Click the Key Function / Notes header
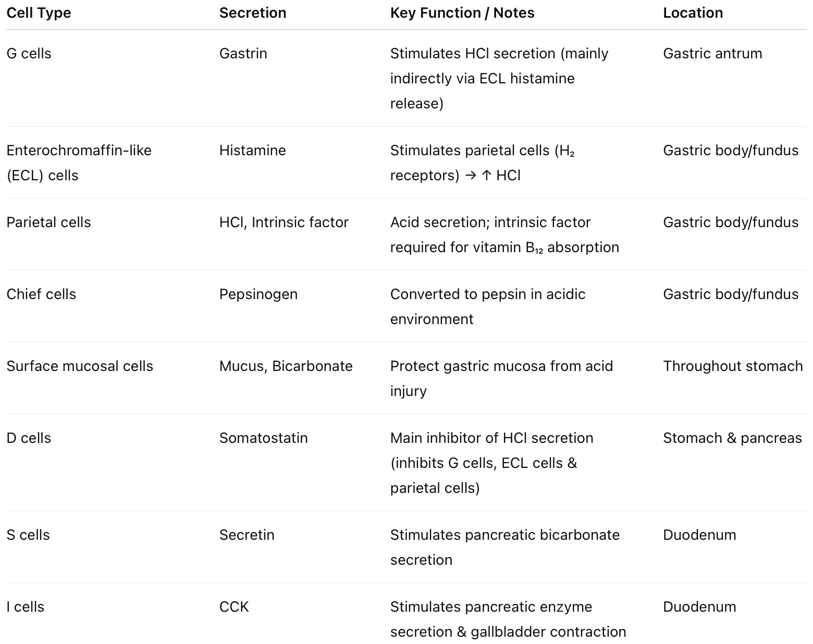Viewport: 813px width, 644px height. (x=462, y=13)
